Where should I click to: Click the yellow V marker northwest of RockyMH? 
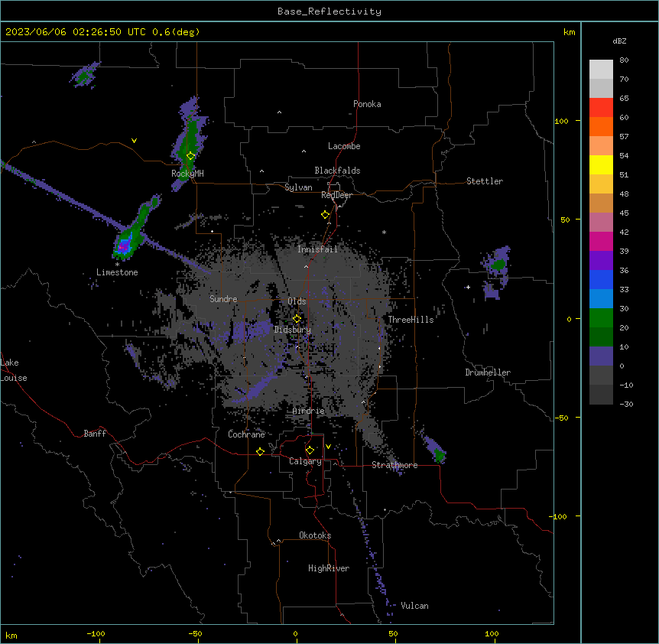[x=134, y=141]
